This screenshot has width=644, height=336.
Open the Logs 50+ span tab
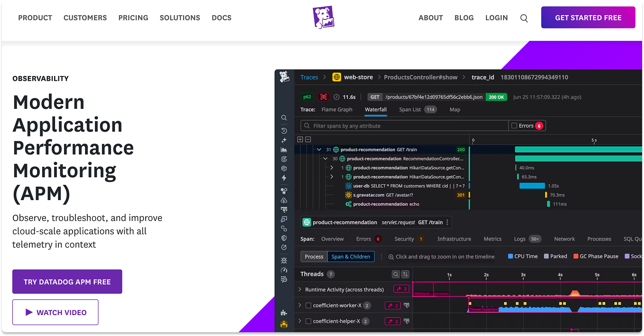[528, 239]
